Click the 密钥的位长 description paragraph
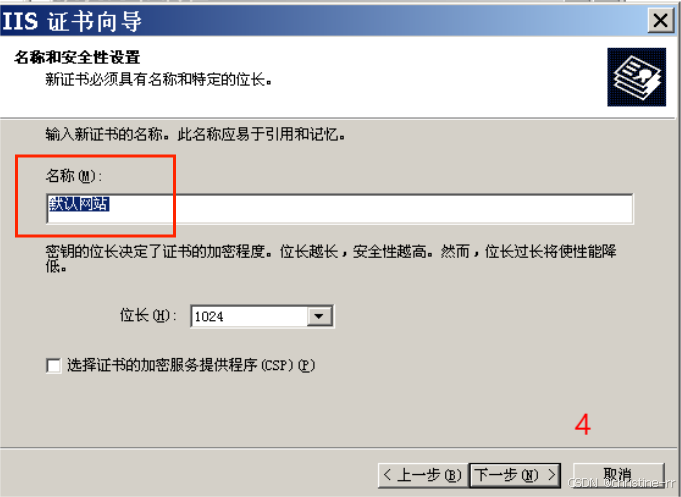The width and height of the screenshot is (681, 497). click(x=331, y=258)
